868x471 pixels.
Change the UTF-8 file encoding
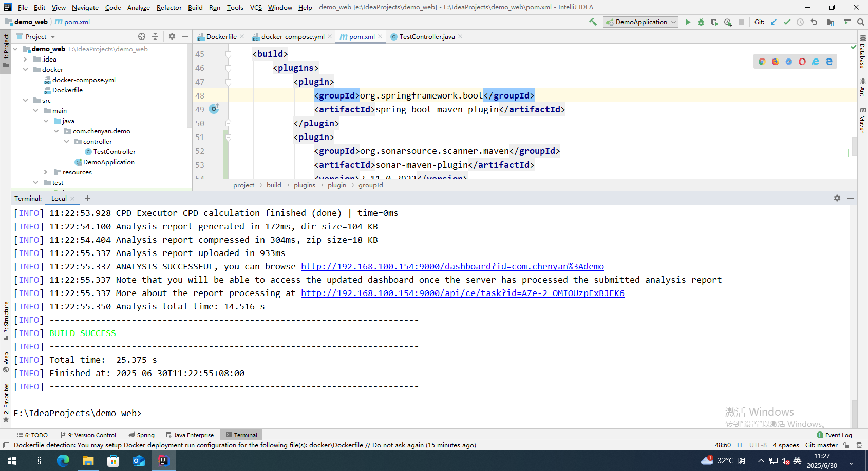(758, 445)
